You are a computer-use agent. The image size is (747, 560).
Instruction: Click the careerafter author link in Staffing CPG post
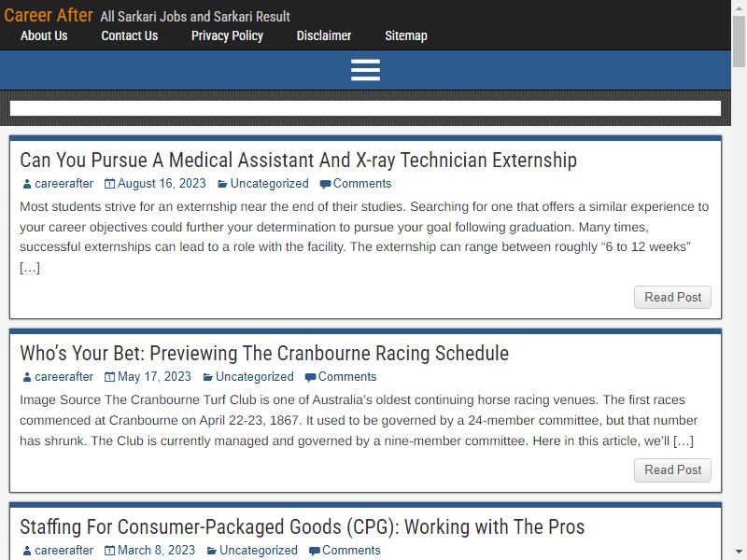click(63, 550)
